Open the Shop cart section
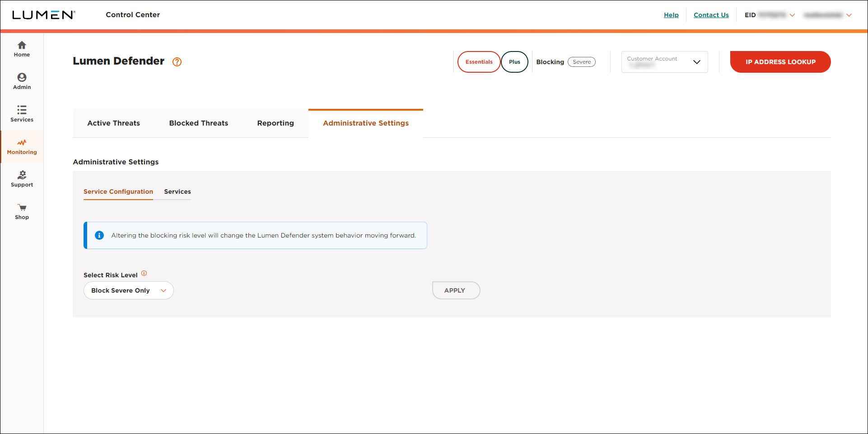This screenshot has height=434, width=868. [x=22, y=212]
